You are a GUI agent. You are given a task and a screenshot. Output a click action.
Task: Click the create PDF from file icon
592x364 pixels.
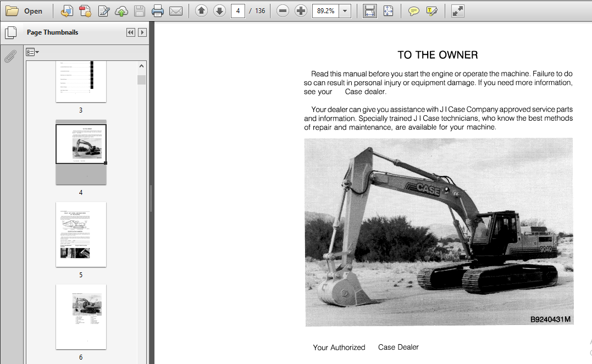pos(67,11)
